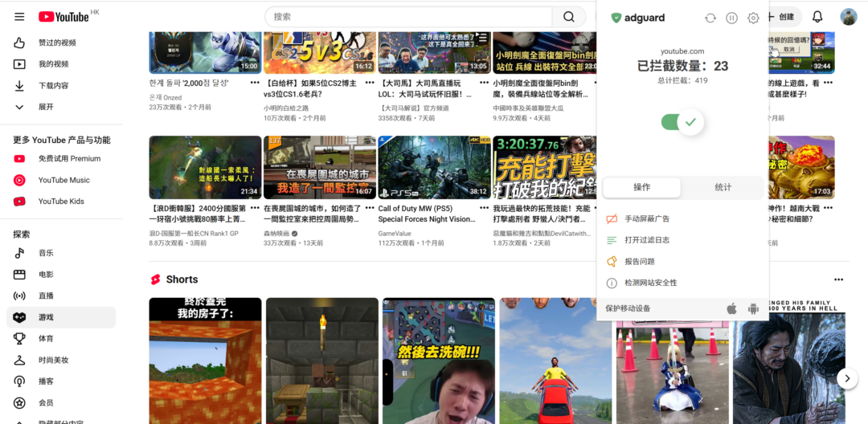Open the 会员 star icon
Screen dimensions: 868x424
(x=19, y=403)
